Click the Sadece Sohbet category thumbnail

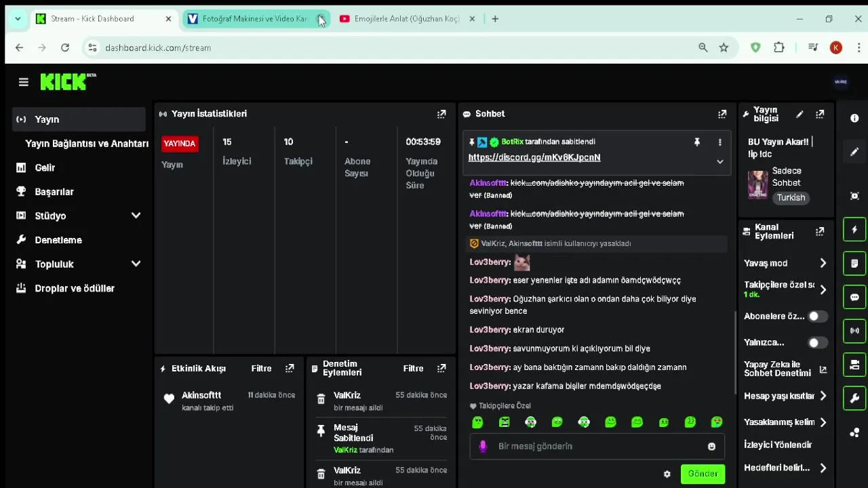click(x=757, y=184)
